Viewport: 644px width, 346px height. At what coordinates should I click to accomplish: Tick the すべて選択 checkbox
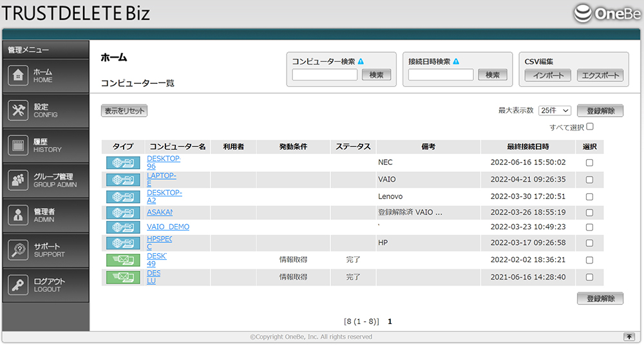(x=590, y=127)
